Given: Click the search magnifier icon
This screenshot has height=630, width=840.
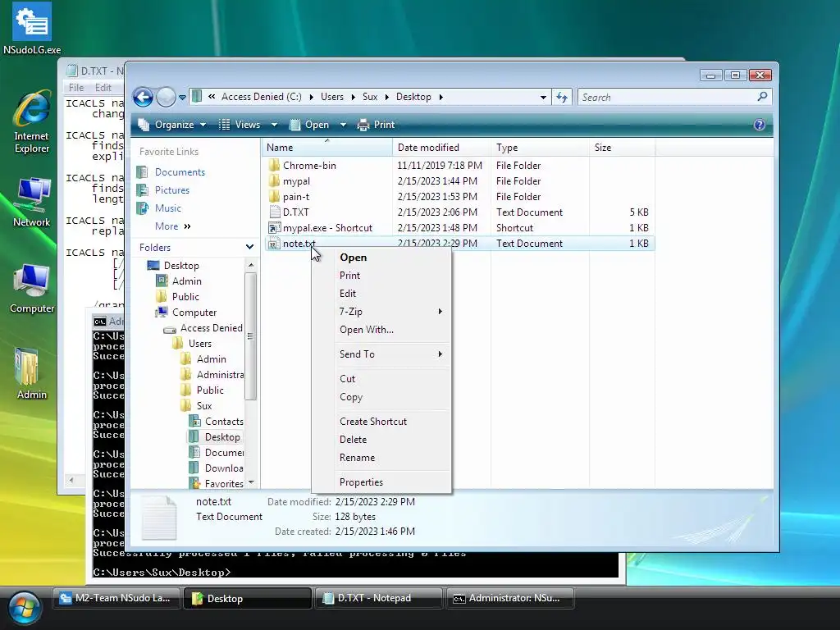Looking at the screenshot, I should tap(762, 97).
